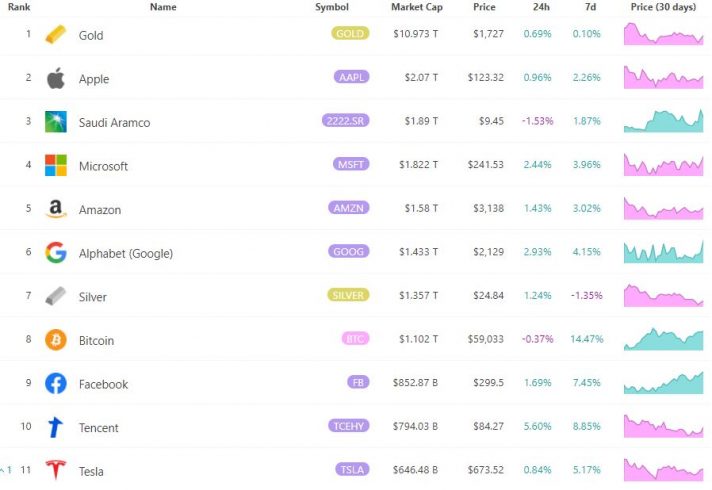
Task: Open Microsoft's 30-day price chart
Action: coord(663,164)
